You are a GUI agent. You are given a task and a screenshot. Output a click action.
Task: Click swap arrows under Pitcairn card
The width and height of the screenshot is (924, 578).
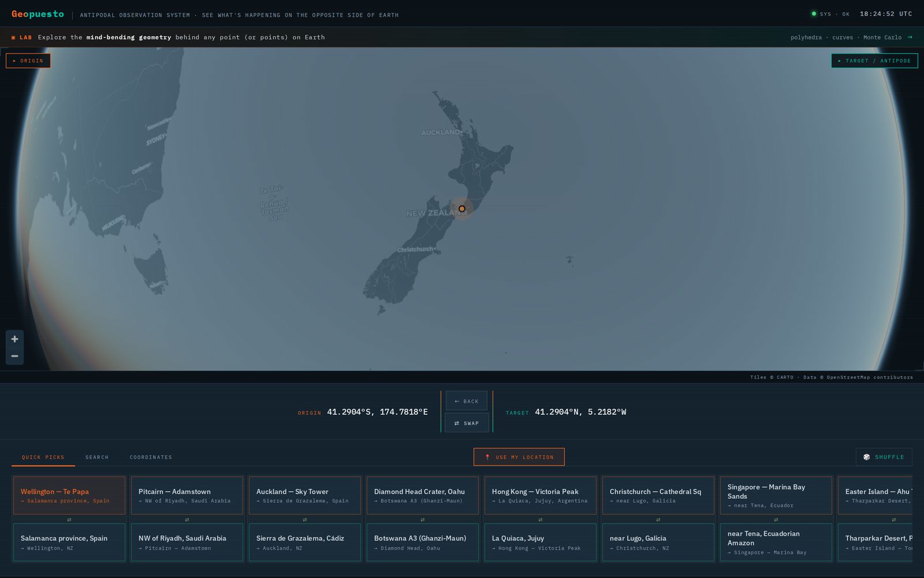187,520
